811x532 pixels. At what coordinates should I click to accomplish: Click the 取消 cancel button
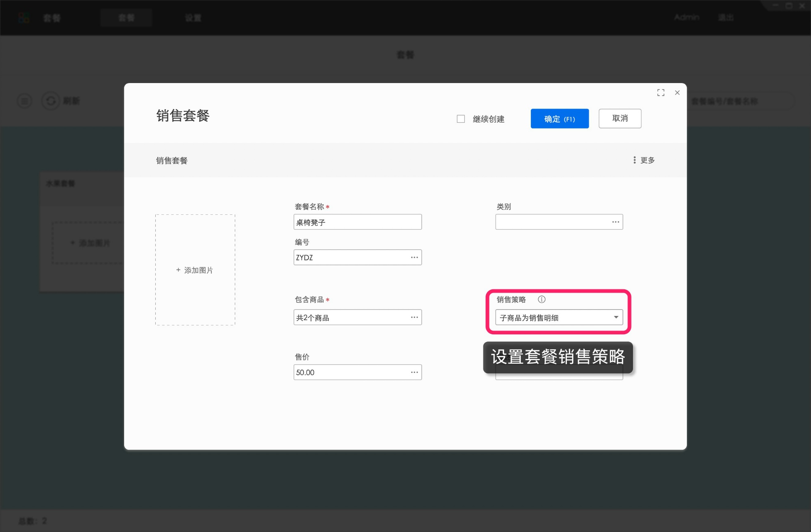coord(620,118)
